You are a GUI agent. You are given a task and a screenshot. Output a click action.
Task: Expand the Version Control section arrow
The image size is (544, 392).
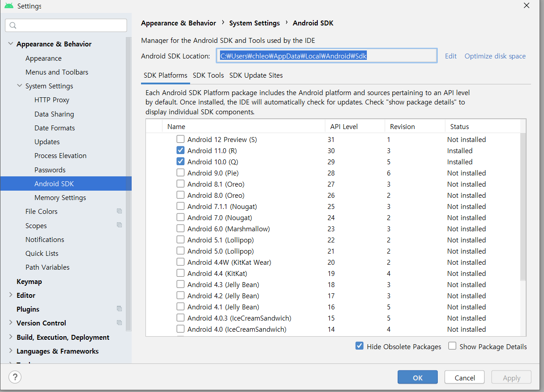tap(11, 323)
